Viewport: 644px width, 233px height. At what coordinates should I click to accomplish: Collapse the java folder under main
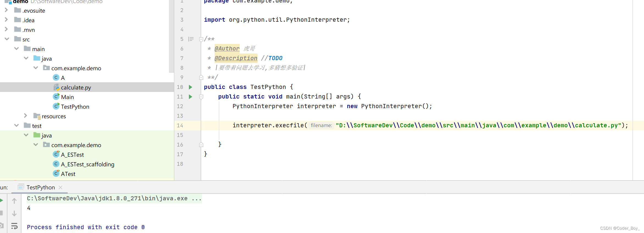point(26,58)
